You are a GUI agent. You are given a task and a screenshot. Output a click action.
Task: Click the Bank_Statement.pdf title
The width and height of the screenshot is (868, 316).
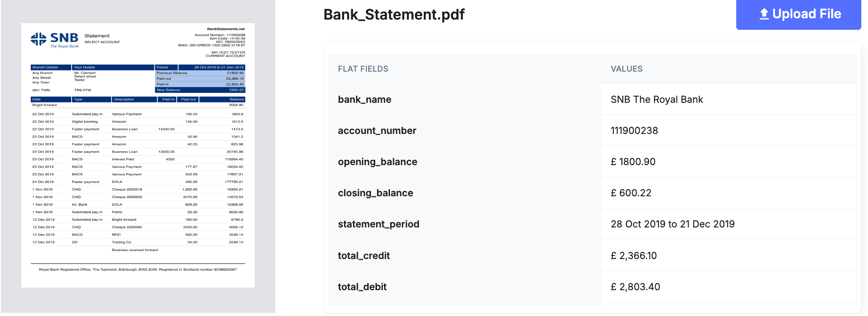click(393, 14)
